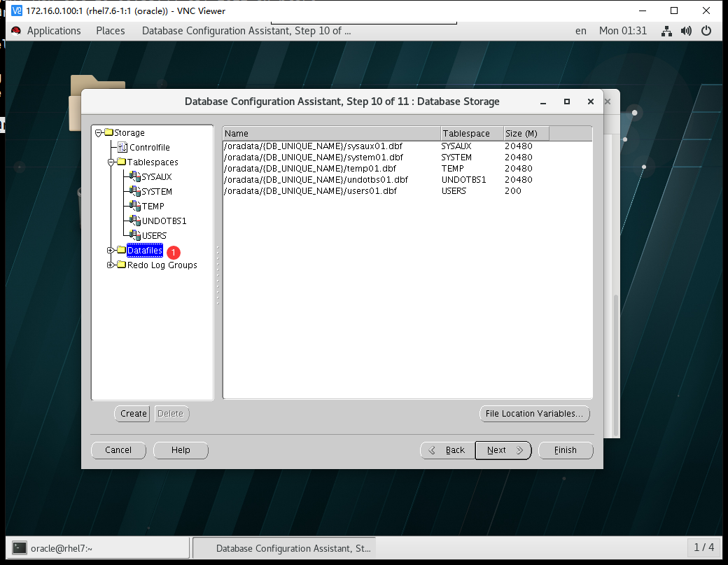Click the Storage folder icon

pos(108,132)
